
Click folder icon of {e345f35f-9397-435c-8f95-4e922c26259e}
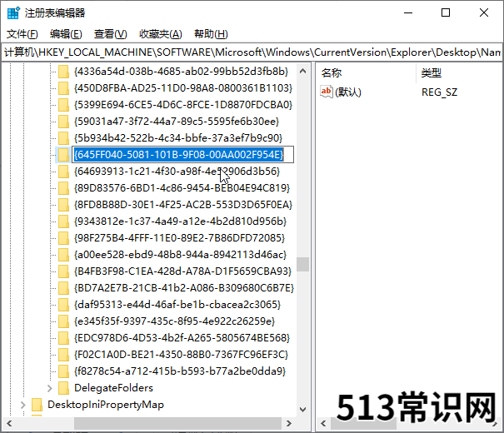point(63,321)
